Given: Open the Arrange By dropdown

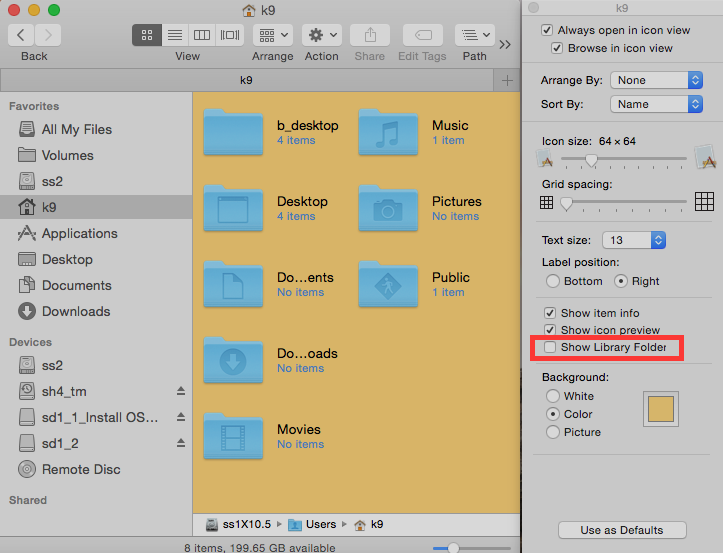Looking at the screenshot, I should [657, 80].
